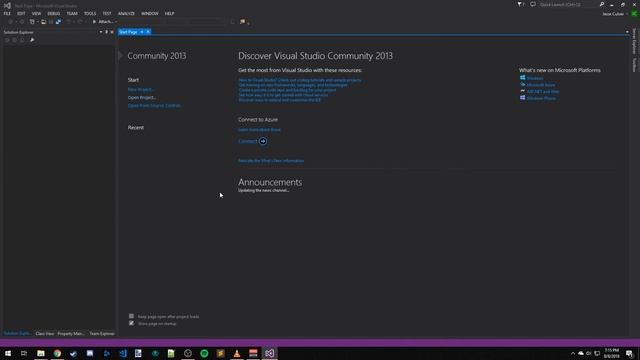Open the TEAM menu
The height and width of the screenshot is (360, 640).
(x=72, y=13)
